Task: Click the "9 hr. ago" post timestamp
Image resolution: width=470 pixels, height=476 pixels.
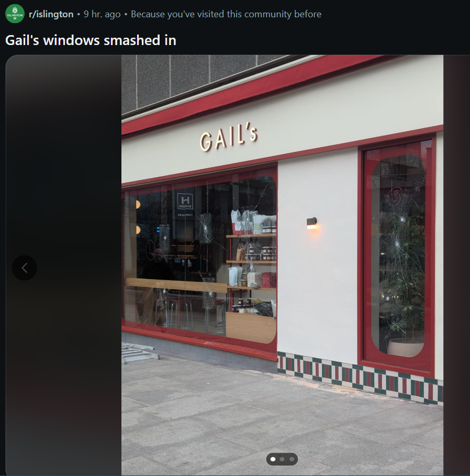Action: [102, 14]
